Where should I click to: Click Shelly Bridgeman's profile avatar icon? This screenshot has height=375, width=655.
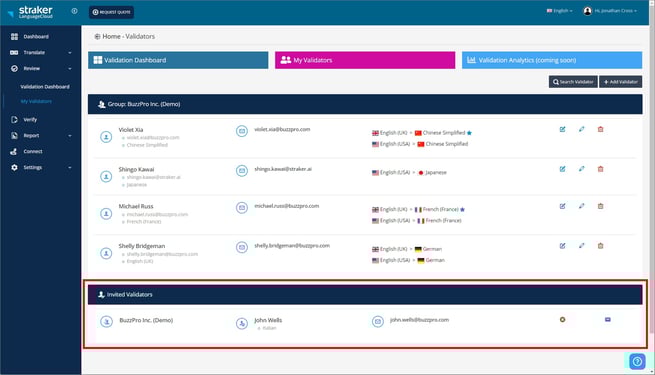point(106,253)
